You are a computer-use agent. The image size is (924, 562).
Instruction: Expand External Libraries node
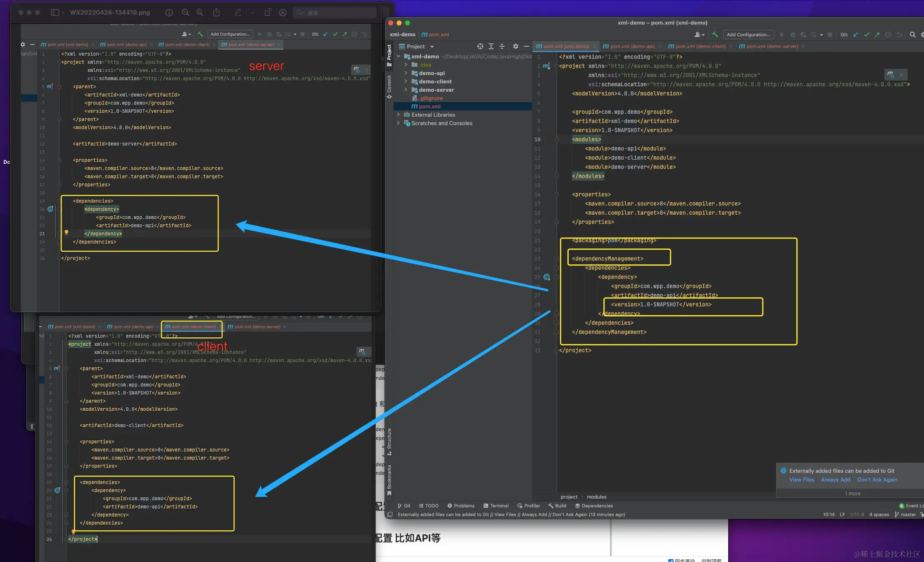click(399, 115)
